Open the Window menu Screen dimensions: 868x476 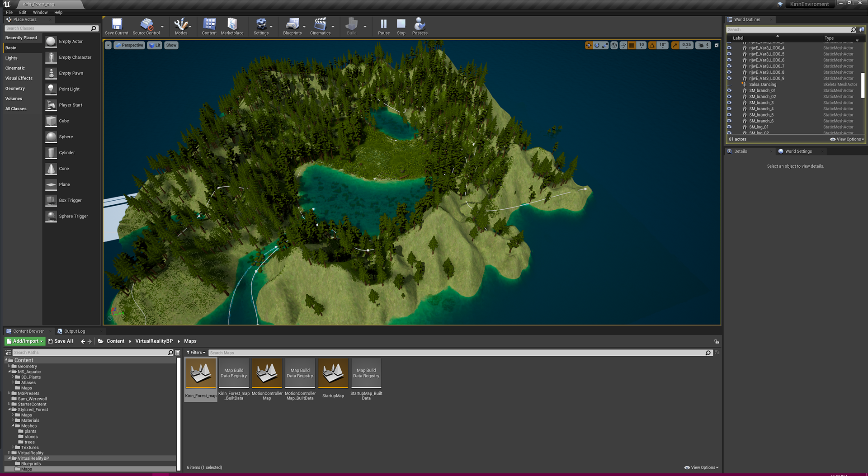tap(40, 12)
